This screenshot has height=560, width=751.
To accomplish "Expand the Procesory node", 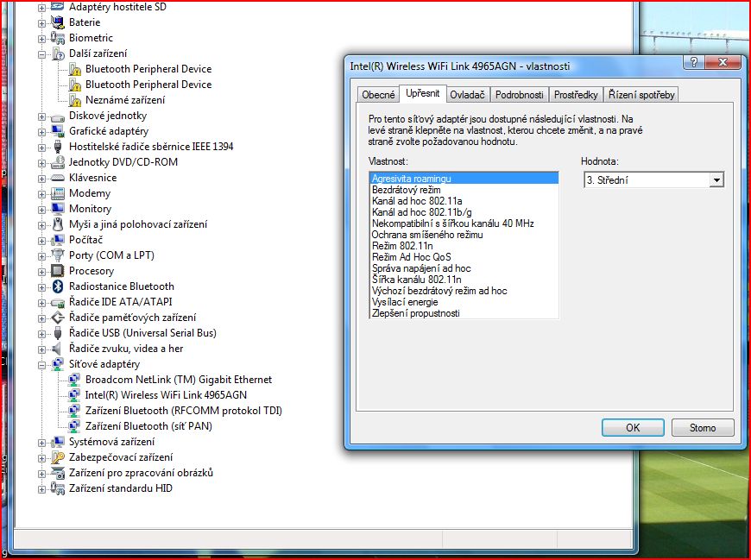I will 41,272.
